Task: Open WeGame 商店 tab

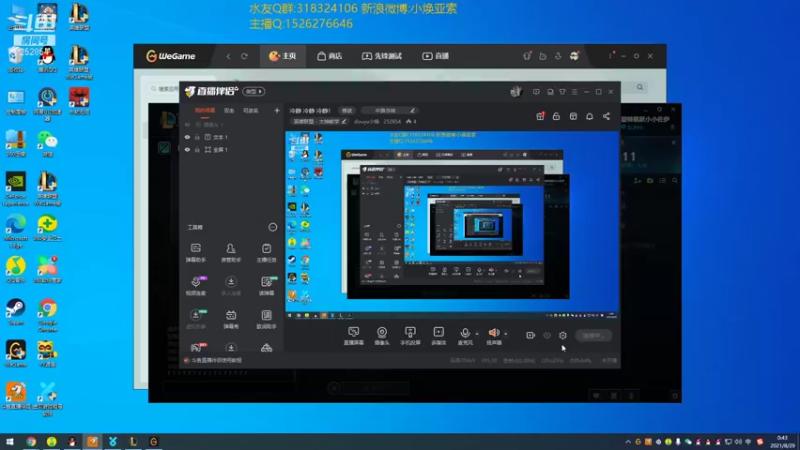Action: coord(330,56)
